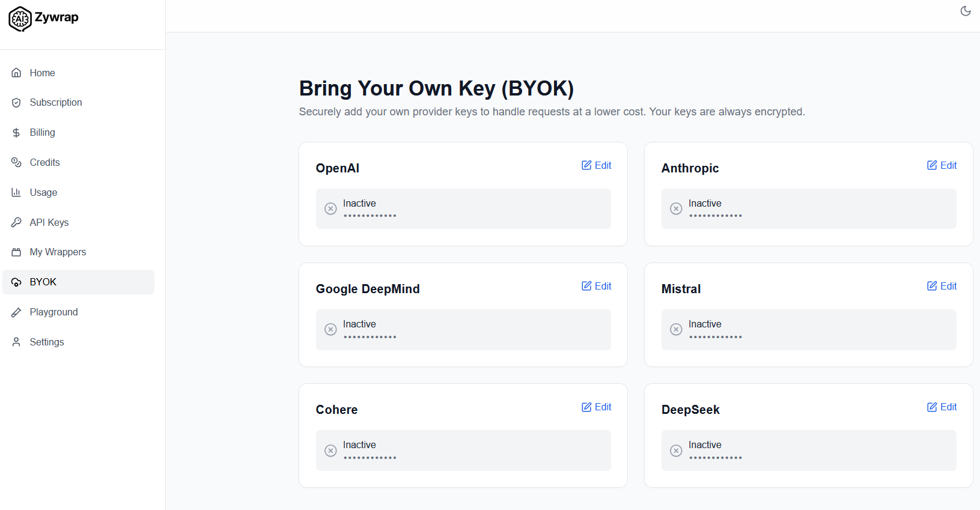Toggle dark mode moon icon

[x=966, y=11]
